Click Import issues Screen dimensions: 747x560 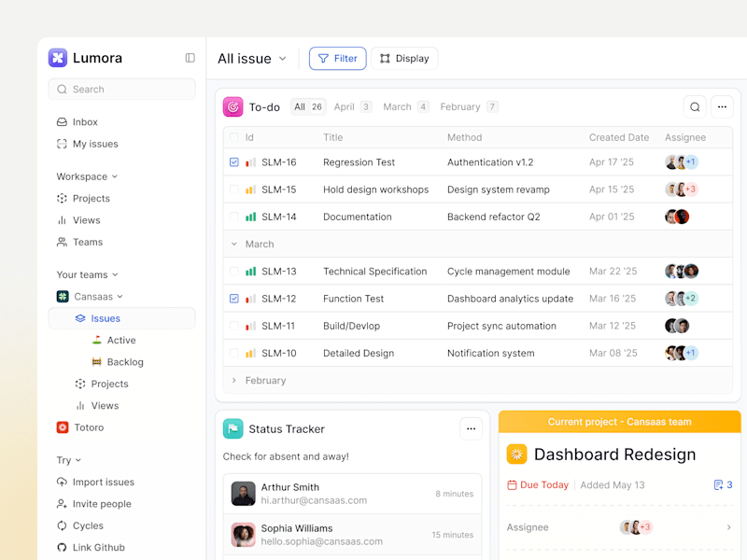point(95,482)
